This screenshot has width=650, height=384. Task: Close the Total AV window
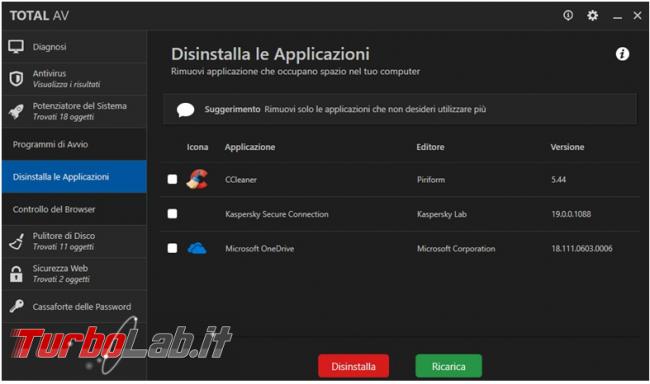pos(638,16)
